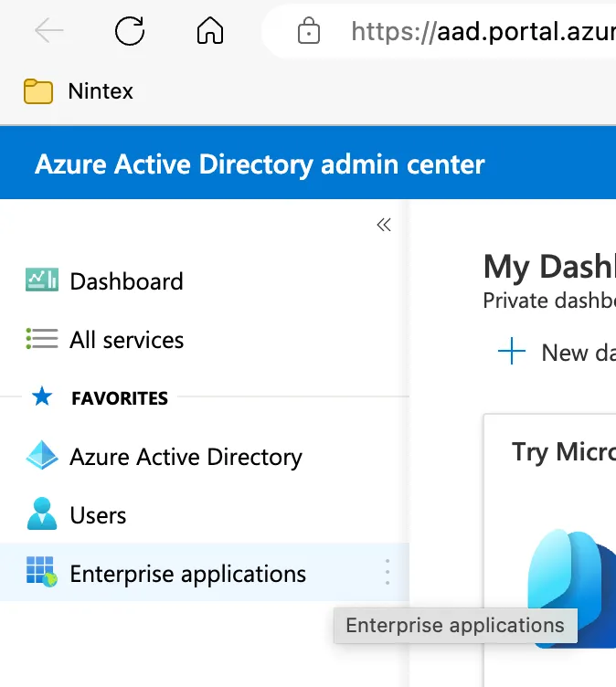Click the Try Microsoft tile heading
Screen dimensions: 616x687
pos(564,451)
